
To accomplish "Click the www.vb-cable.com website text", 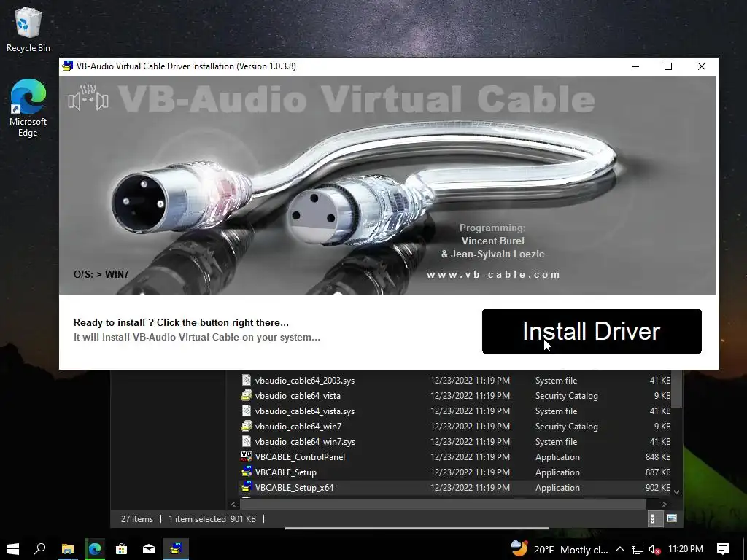I will 493,275.
